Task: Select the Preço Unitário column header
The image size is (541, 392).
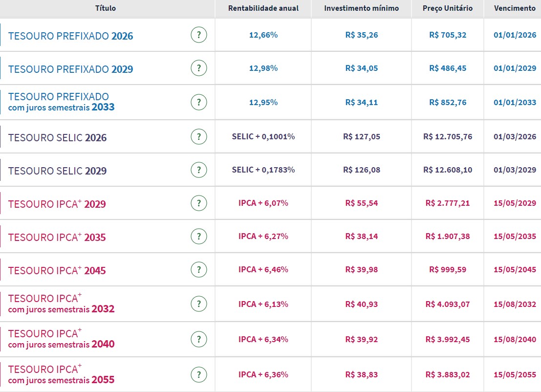Action: [x=447, y=8]
